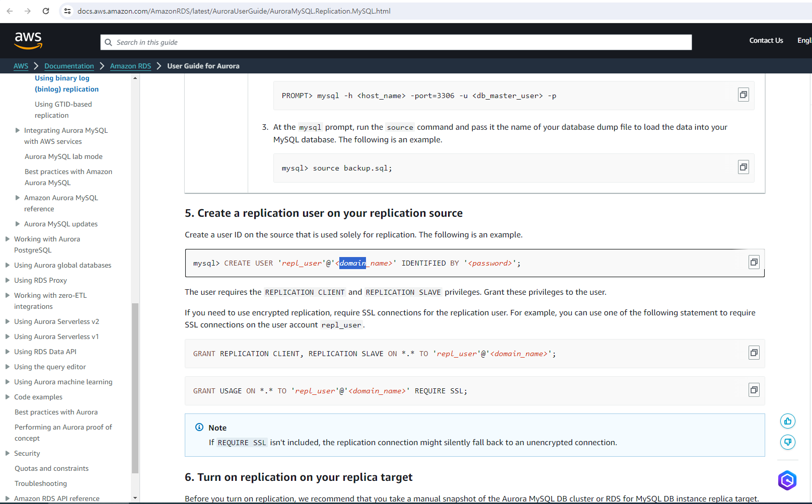The image size is (812, 504).
Task: Click the <password> placeholder in code
Action: click(x=490, y=263)
